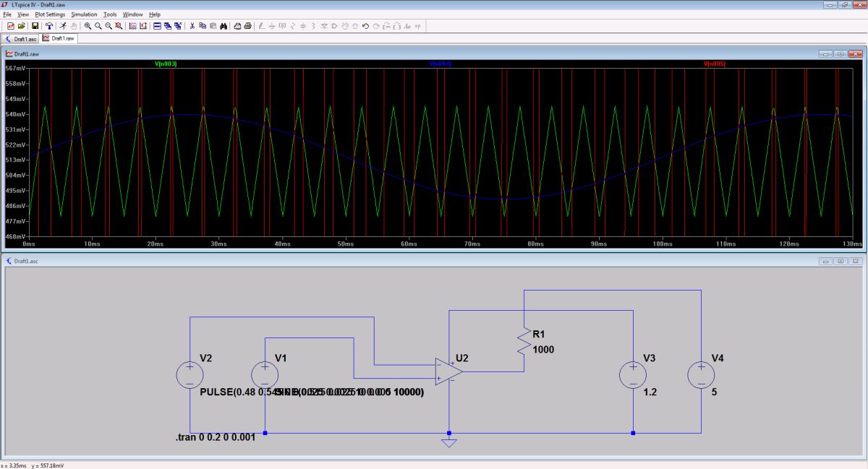Select the Place Resistor tool icon
868x469 pixels.
coord(293,26)
